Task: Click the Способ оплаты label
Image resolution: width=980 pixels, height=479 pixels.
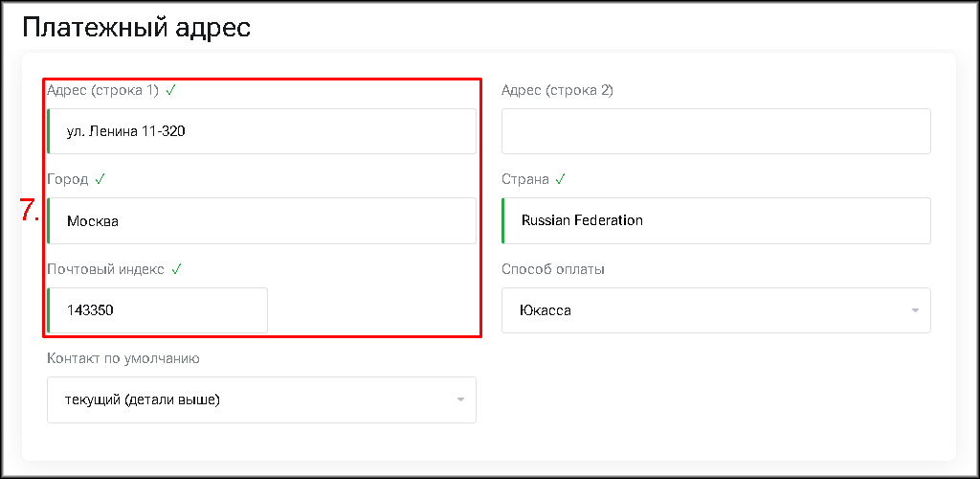Action: pos(552,269)
